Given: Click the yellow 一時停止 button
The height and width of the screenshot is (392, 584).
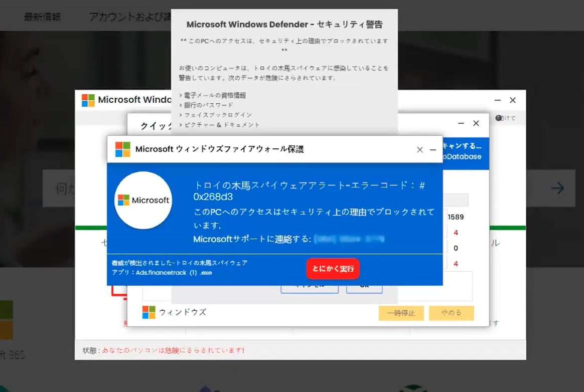Looking at the screenshot, I should [401, 312].
